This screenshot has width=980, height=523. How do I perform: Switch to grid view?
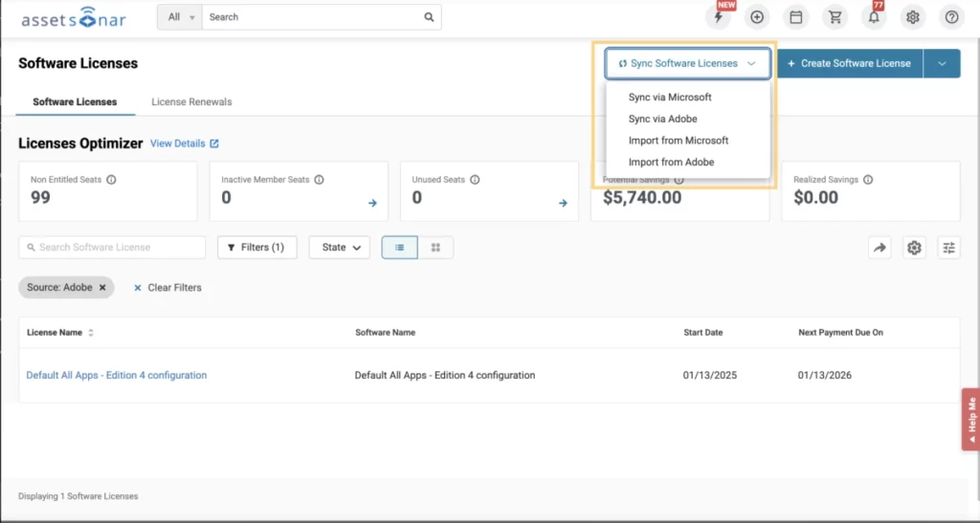[x=435, y=248]
